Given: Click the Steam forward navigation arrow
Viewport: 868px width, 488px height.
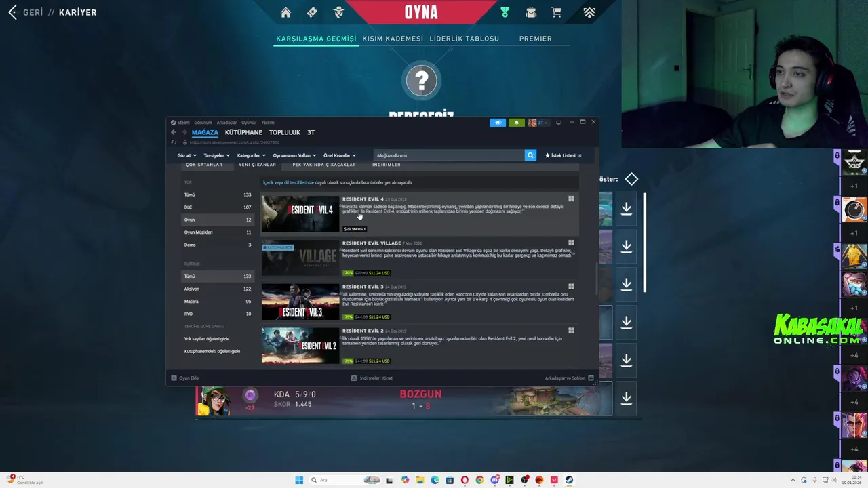Looking at the screenshot, I should [184, 132].
